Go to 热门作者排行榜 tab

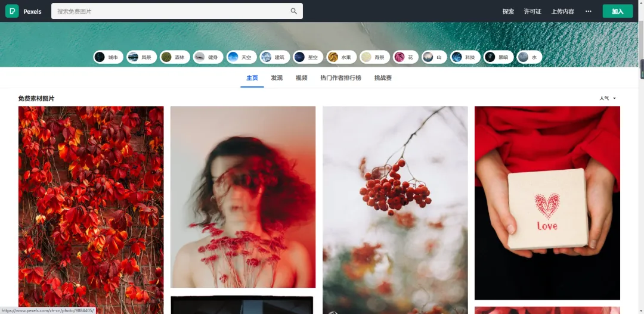click(340, 78)
